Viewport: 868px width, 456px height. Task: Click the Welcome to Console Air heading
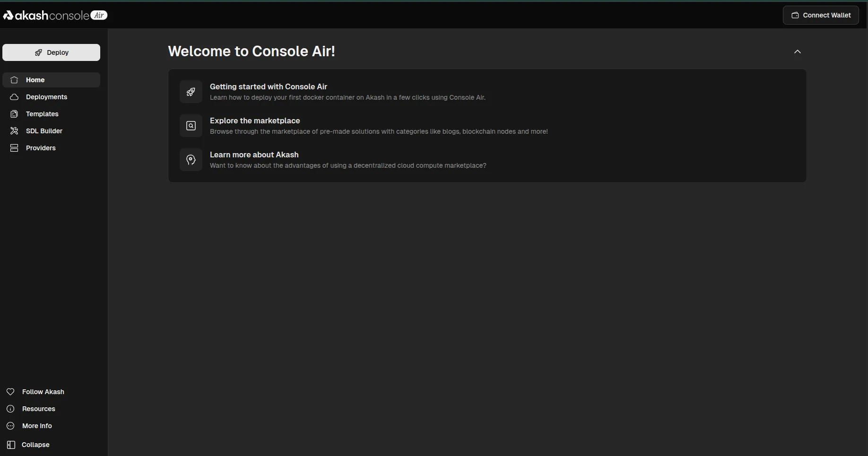pyautogui.click(x=252, y=51)
